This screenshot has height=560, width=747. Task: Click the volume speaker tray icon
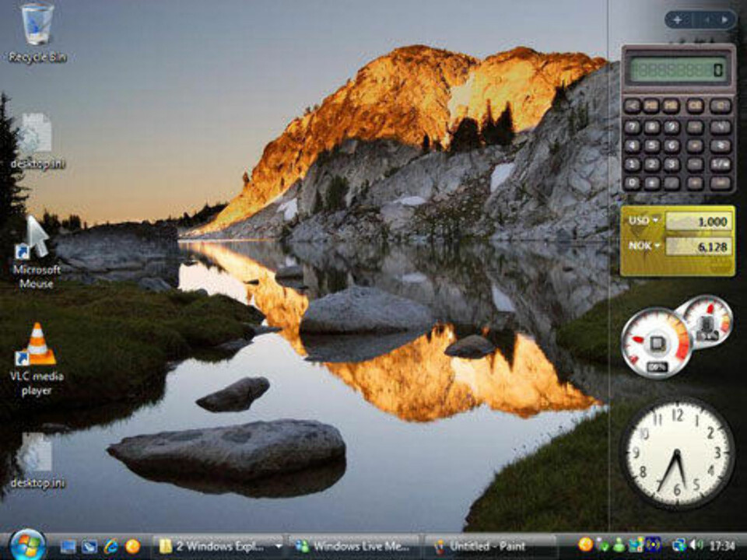tap(696, 545)
